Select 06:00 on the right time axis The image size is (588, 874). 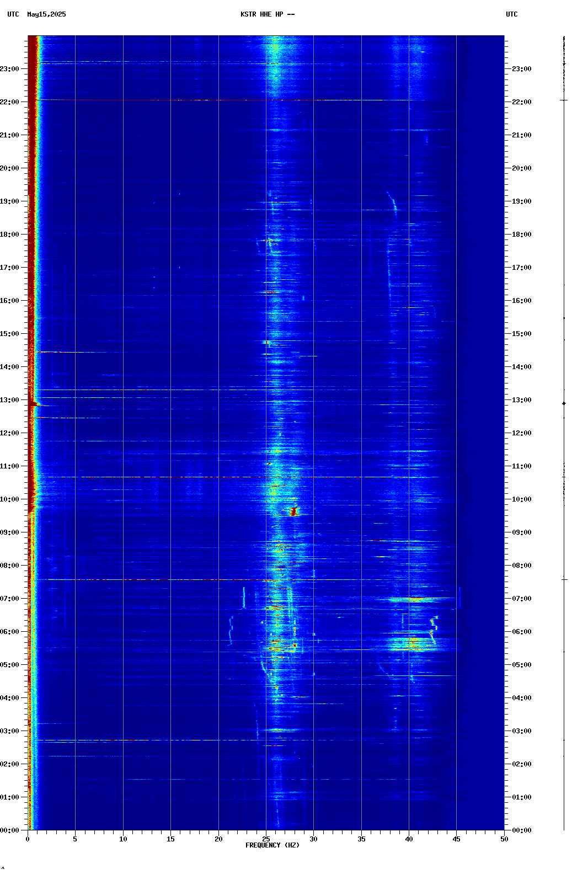coord(522,632)
